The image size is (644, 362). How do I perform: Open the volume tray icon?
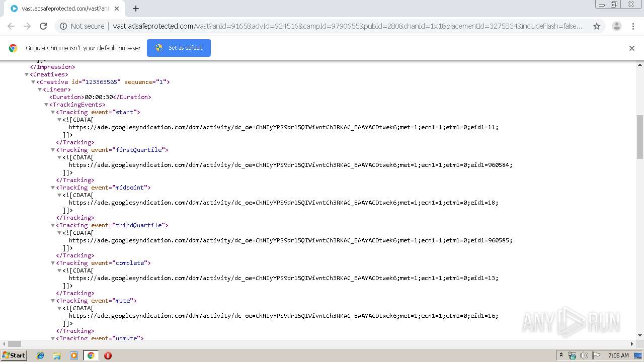pyautogui.click(x=584, y=355)
